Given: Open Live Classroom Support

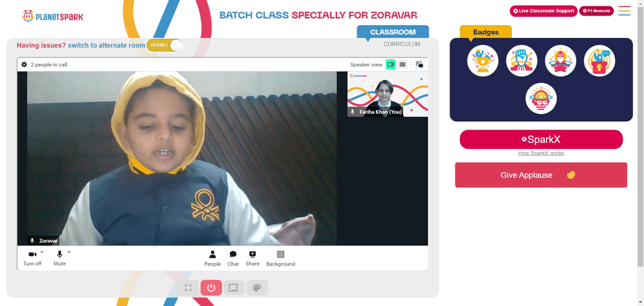Looking at the screenshot, I should tap(544, 11).
